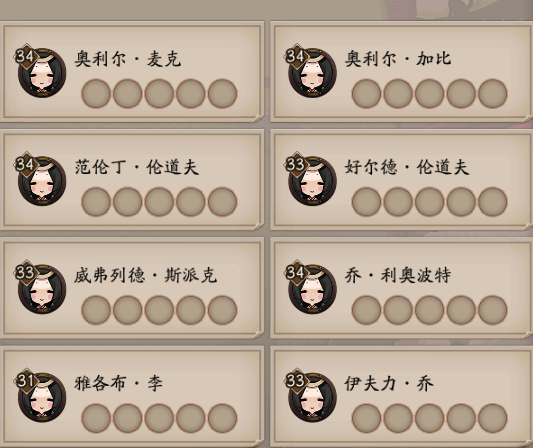The image size is (533, 448).
Task: Click first empty slot of 乔·利奥波特
Action: (x=366, y=310)
